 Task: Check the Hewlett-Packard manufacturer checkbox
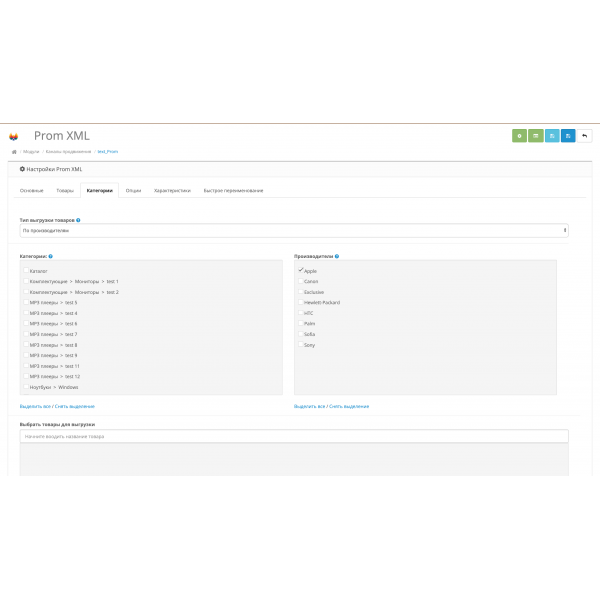point(301,302)
